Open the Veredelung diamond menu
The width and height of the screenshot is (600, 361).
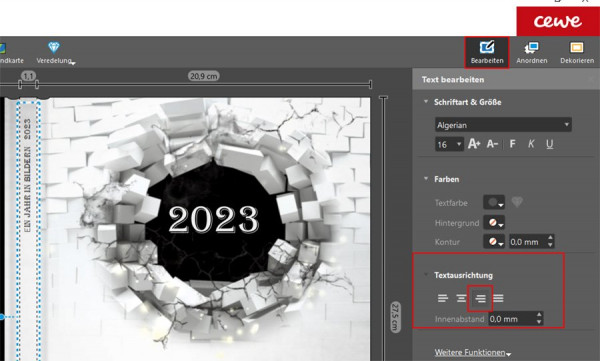point(55,52)
